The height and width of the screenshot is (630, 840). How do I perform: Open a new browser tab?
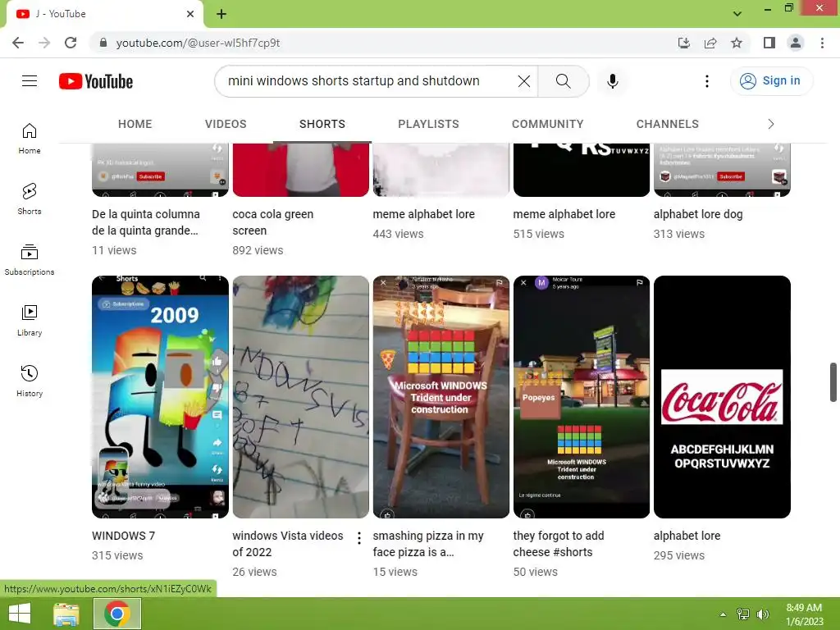(221, 14)
